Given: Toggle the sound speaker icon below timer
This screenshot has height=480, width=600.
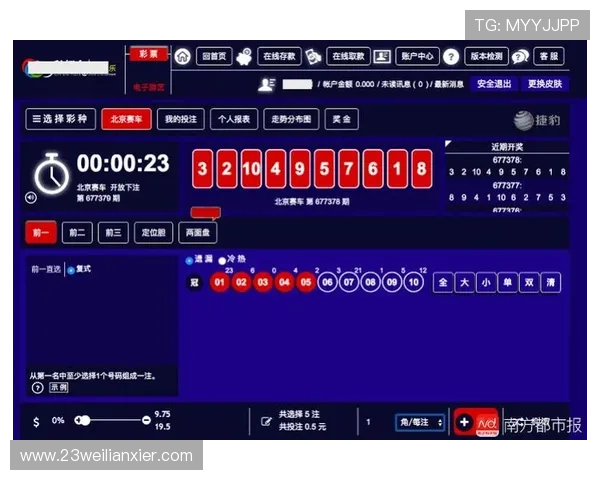Looking at the screenshot, I should coord(31,197).
